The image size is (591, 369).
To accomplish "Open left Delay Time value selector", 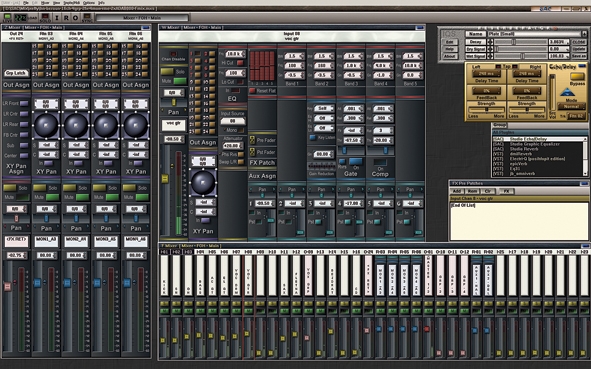I will coord(487,74).
